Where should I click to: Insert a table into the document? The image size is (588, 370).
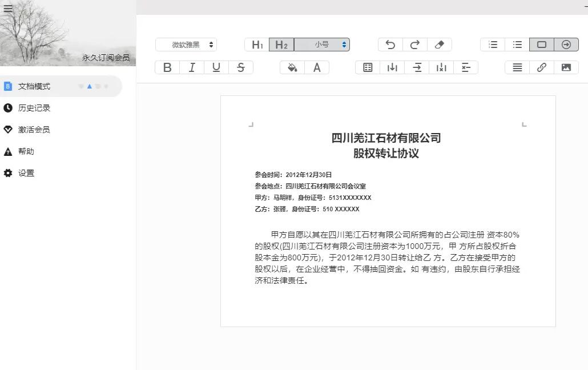tap(367, 67)
